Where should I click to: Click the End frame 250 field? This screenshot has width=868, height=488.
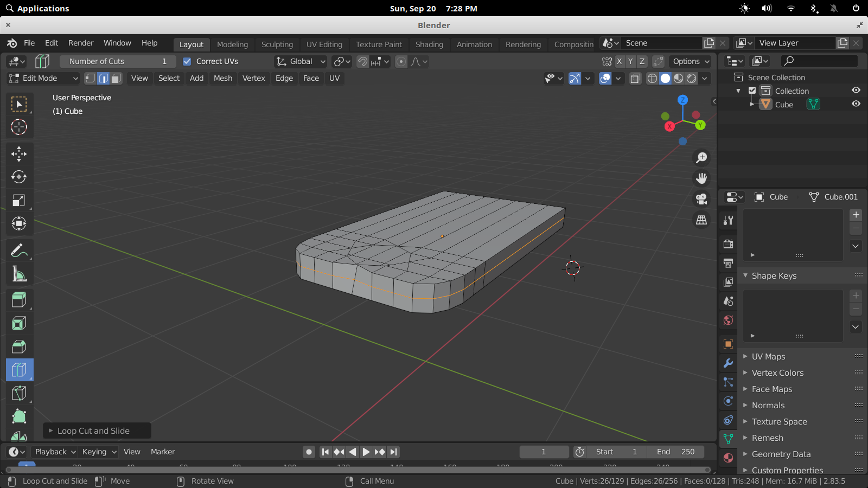(x=675, y=452)
